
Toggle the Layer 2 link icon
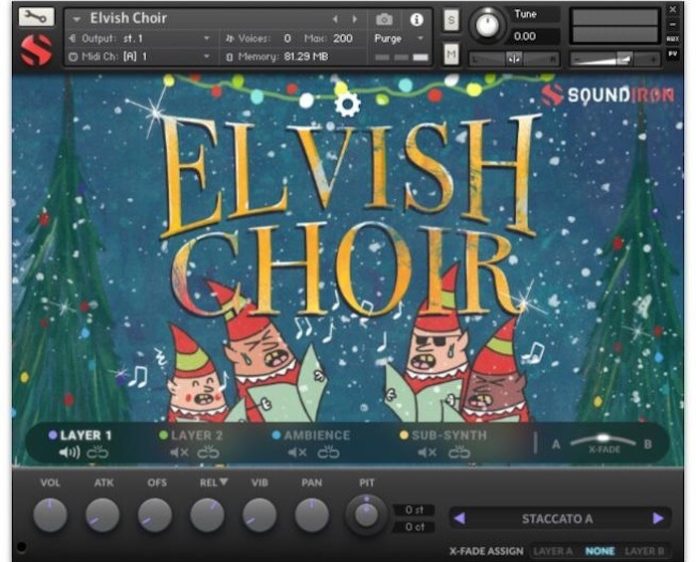tap(208, 452)
